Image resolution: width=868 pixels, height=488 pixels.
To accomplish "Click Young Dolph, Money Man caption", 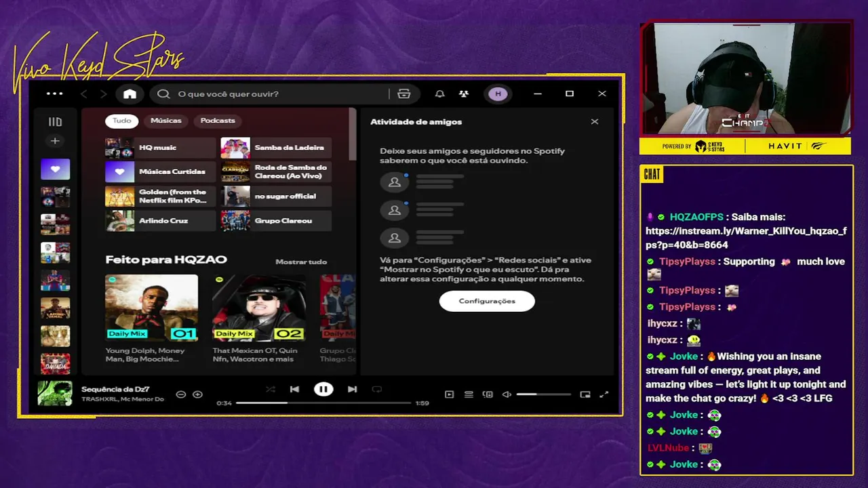I will (145, 354).
